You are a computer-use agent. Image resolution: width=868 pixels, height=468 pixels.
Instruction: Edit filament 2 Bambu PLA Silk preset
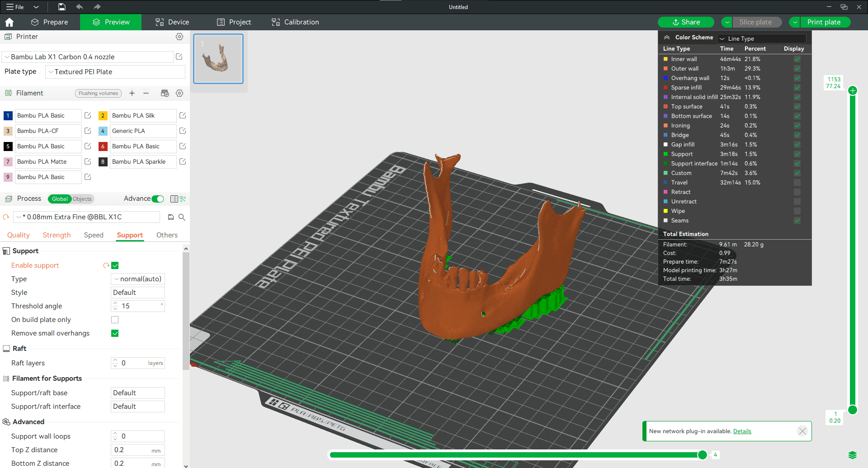tap(183, 115)
